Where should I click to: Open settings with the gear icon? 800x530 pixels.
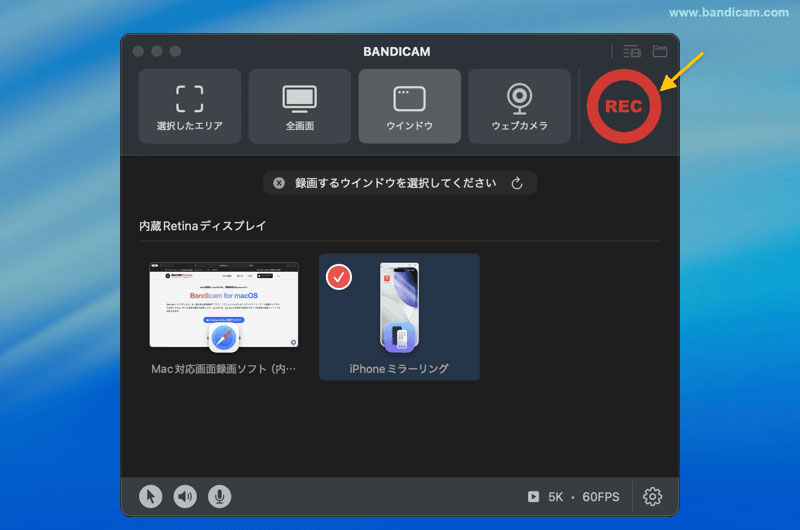pyautogui.click(x=653, y=496)
